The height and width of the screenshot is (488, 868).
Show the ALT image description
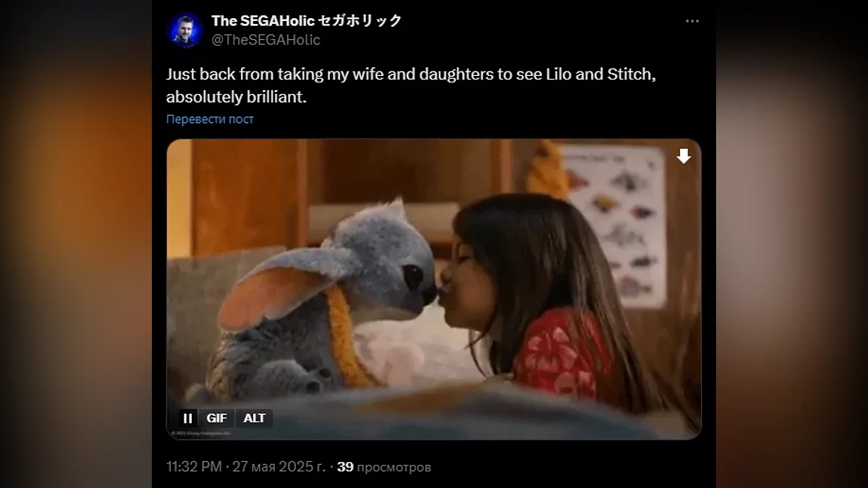click(255, 418)
